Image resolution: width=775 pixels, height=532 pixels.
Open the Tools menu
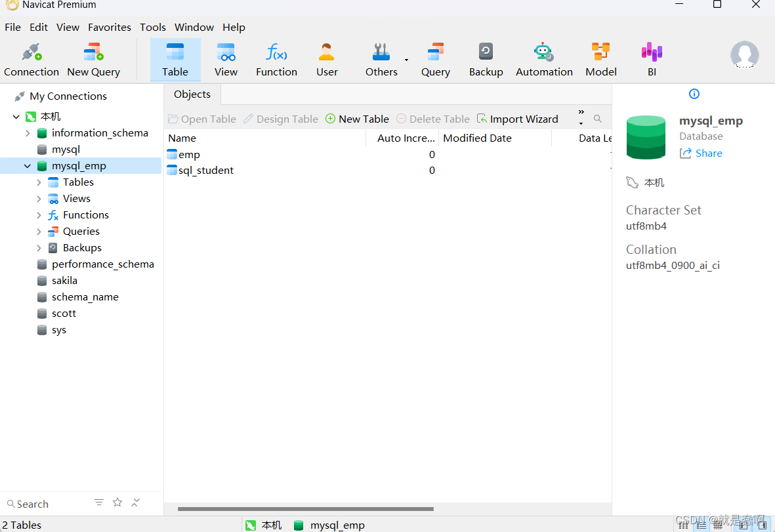(x=153, y=27)
